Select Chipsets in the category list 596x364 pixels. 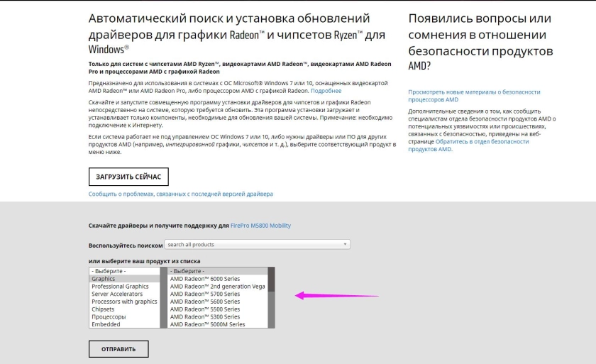(125, 309)
